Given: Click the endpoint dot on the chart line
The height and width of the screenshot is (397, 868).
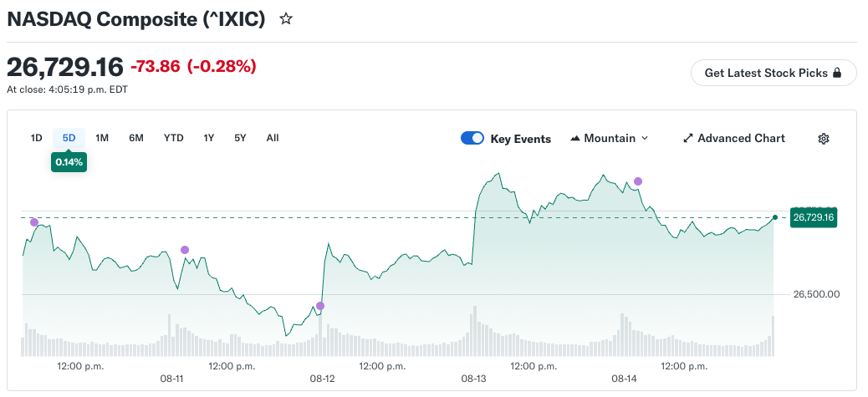Looking at the screenshot, I should tap(775, 217).
